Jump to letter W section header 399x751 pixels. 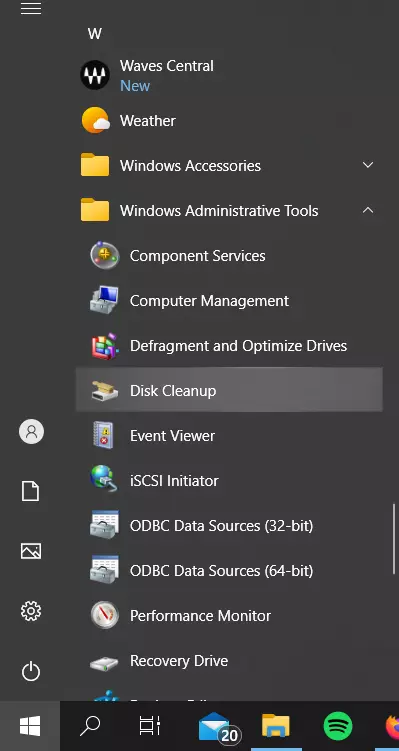[x=94, y=34]
